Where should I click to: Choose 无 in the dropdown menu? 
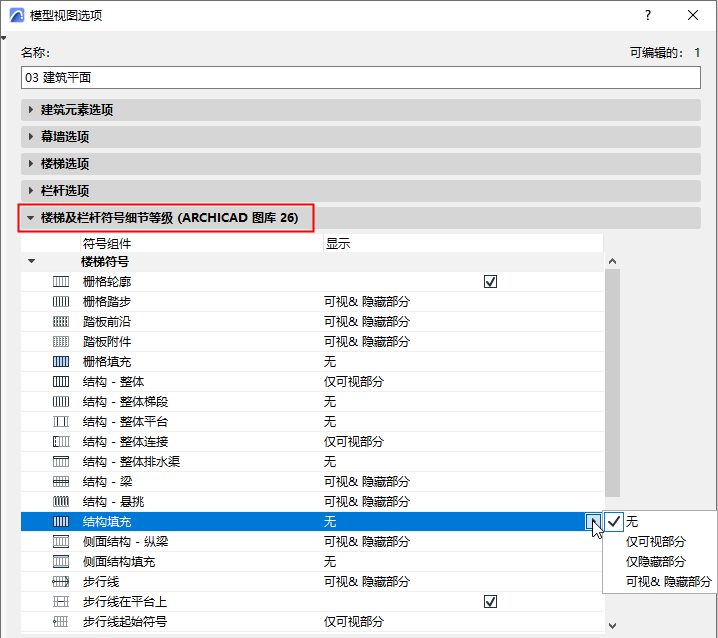(x=632, y=522)
